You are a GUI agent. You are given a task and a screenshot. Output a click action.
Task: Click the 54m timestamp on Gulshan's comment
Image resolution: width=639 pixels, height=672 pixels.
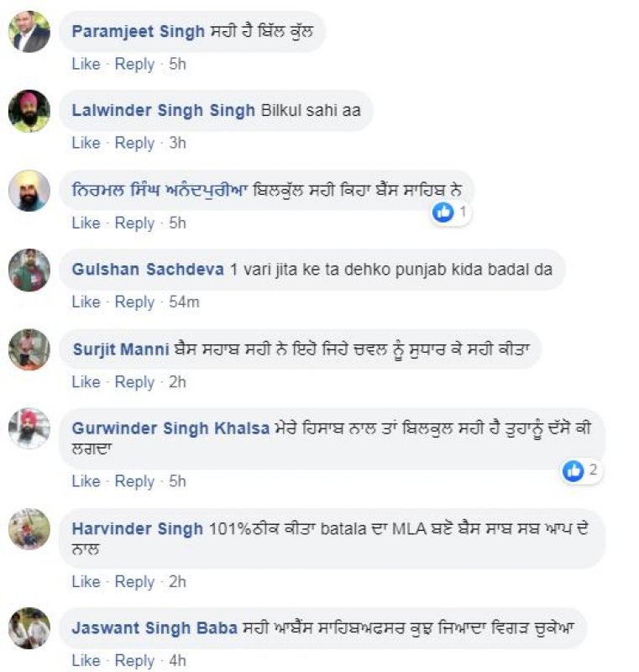[183, 302]
